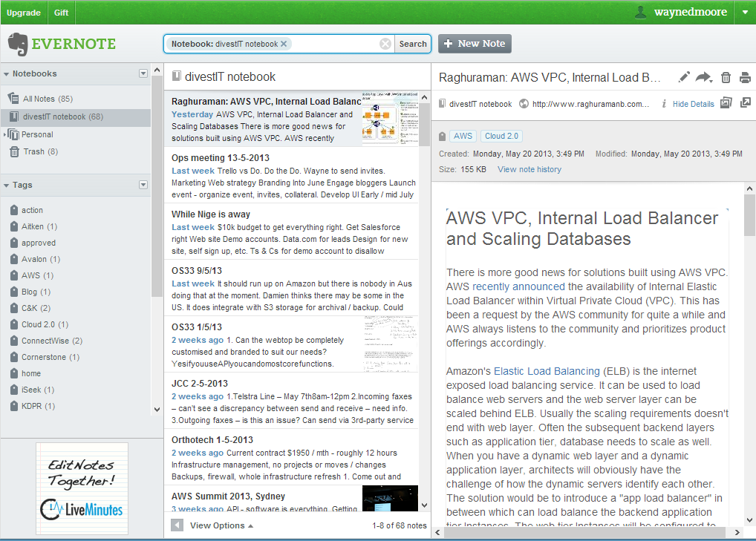Open the waynedmoore account dropdown
The image size is (756, 541).
click(745, 12)
